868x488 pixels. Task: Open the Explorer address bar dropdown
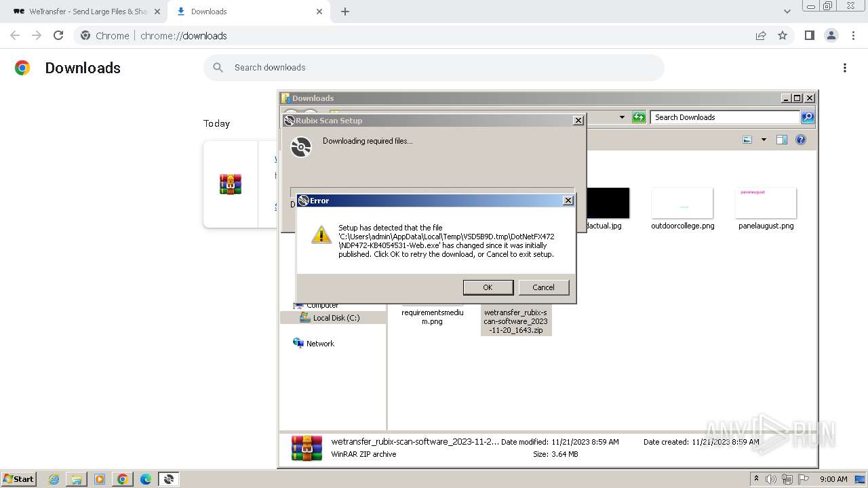tap(622, 117)
